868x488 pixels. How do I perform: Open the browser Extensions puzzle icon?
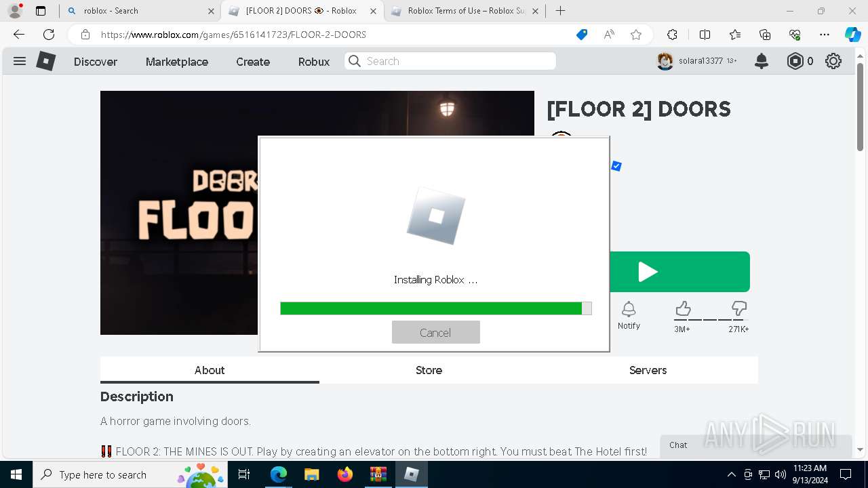(672, 35)
